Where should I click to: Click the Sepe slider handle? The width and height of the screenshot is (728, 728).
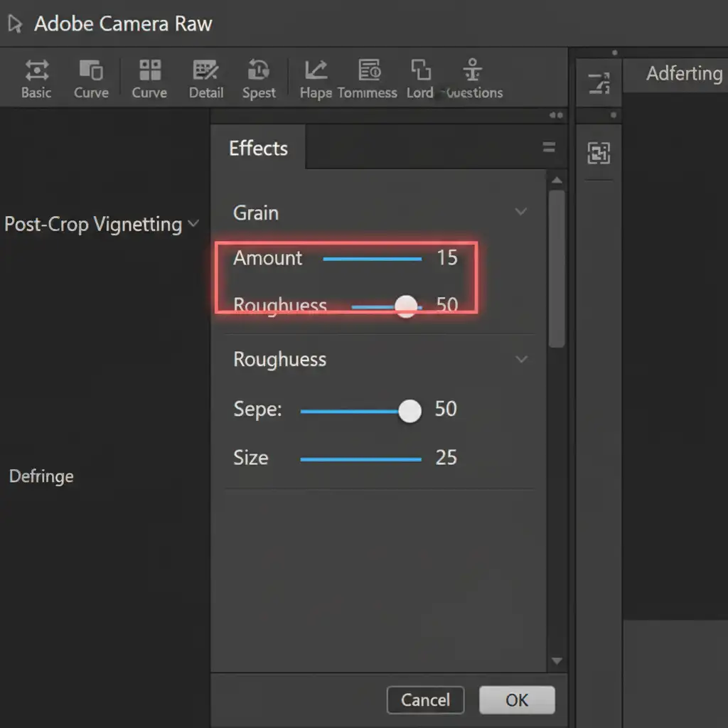click(409, 411)
